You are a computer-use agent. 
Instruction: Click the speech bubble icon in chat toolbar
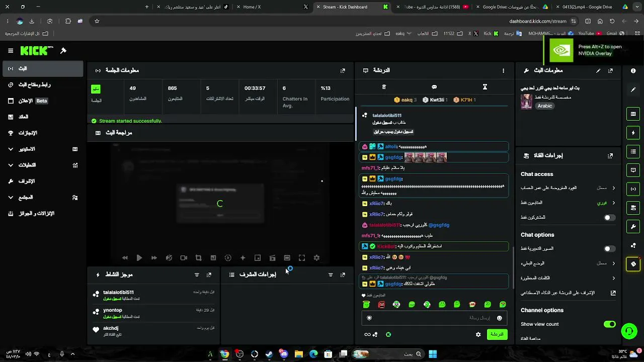point(434,87)
